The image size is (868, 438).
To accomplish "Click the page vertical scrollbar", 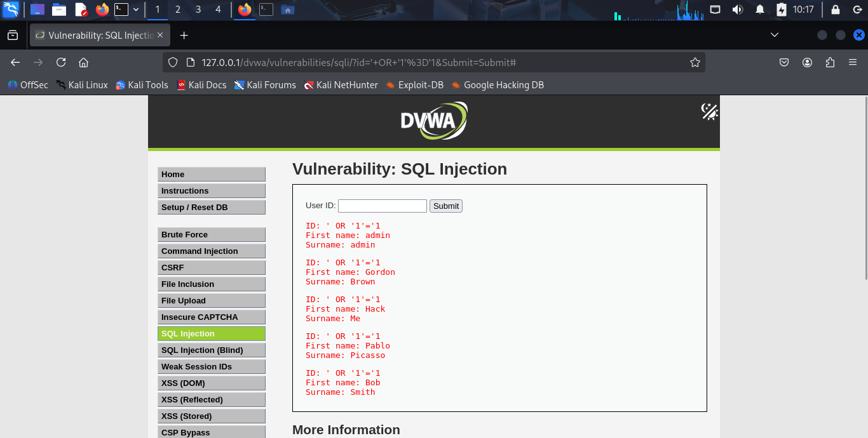I will point(865,188).
